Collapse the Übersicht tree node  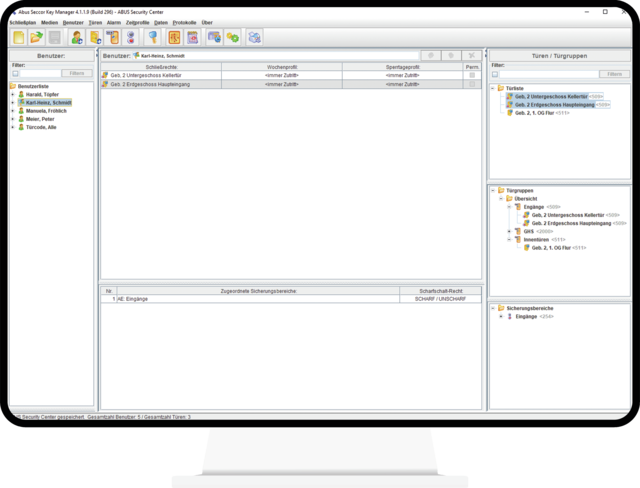tap(501, 198)
